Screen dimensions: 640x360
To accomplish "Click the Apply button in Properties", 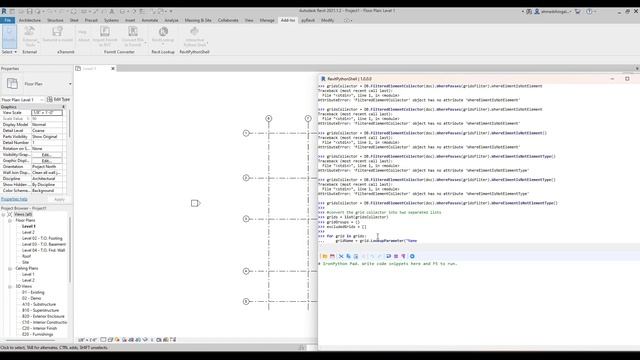I will coord(60,199).
